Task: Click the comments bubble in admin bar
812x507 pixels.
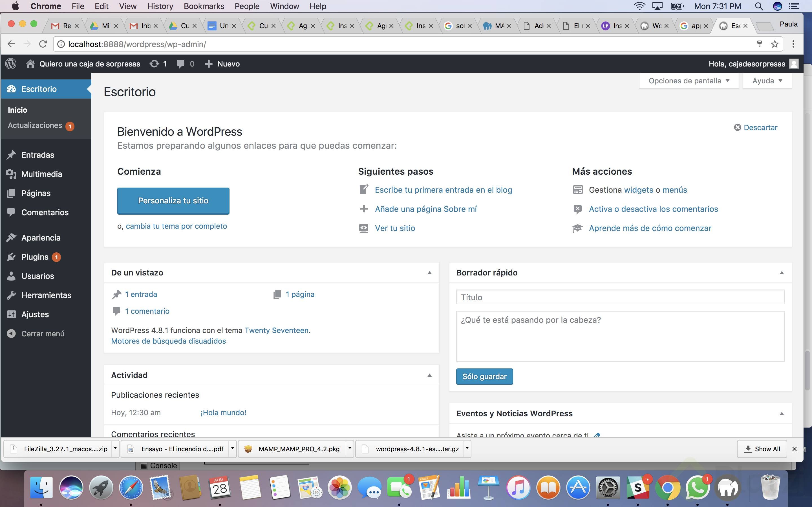Action: pos(180,64)
